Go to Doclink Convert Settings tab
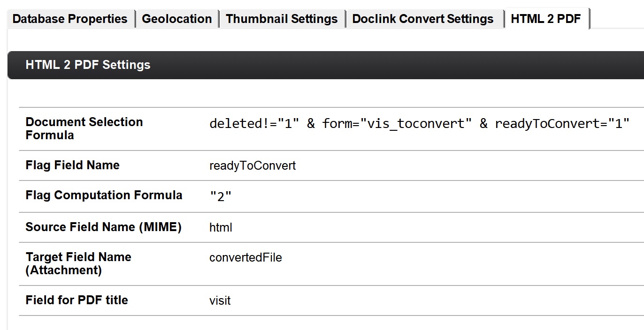Image resolution: width=644 pixels, height=330 pixels. (x=423, y=19)
